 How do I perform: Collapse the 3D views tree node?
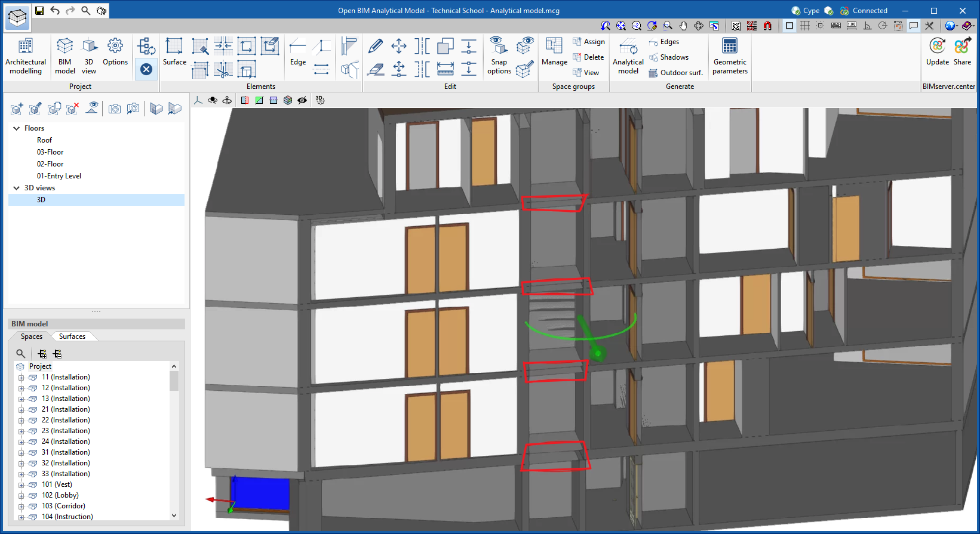pos(17,188)
